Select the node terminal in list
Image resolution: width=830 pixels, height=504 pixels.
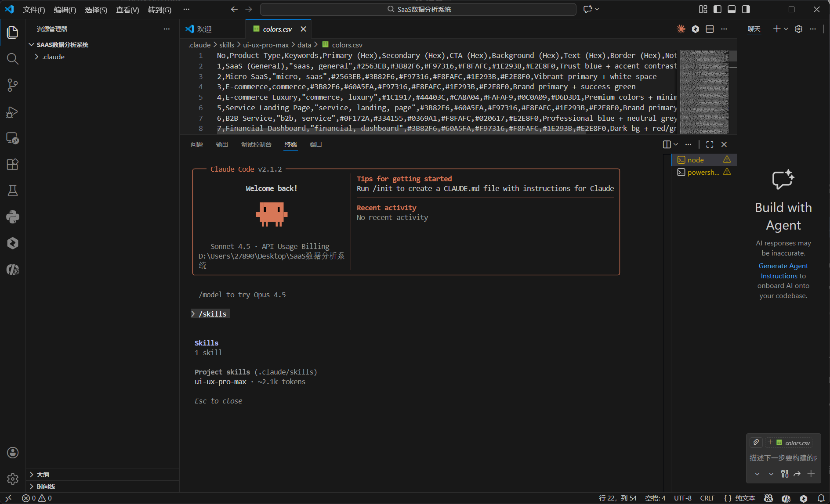tap(704, 160)
